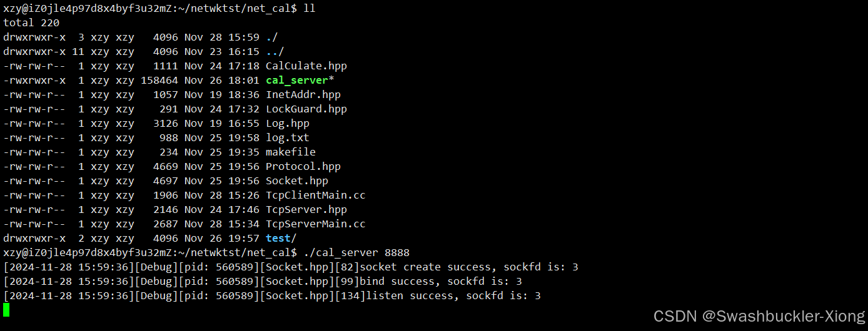
Task: Click the Log.hpp filename
Action: [x=287, y=124]
